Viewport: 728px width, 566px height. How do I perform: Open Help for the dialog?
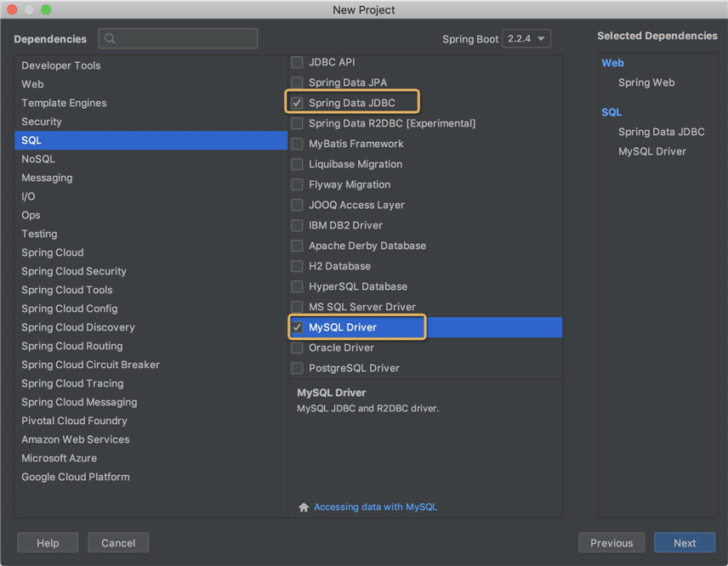[x=48, y=543]
